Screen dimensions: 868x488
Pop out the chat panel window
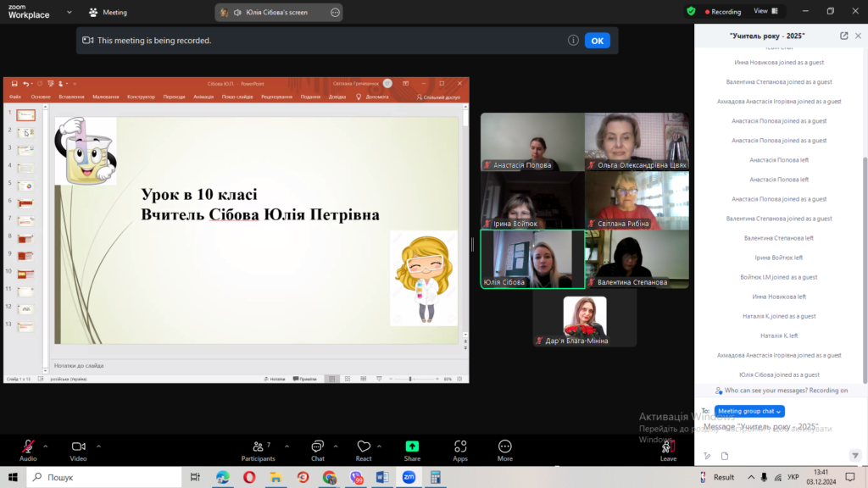click(x=843, y=36)
